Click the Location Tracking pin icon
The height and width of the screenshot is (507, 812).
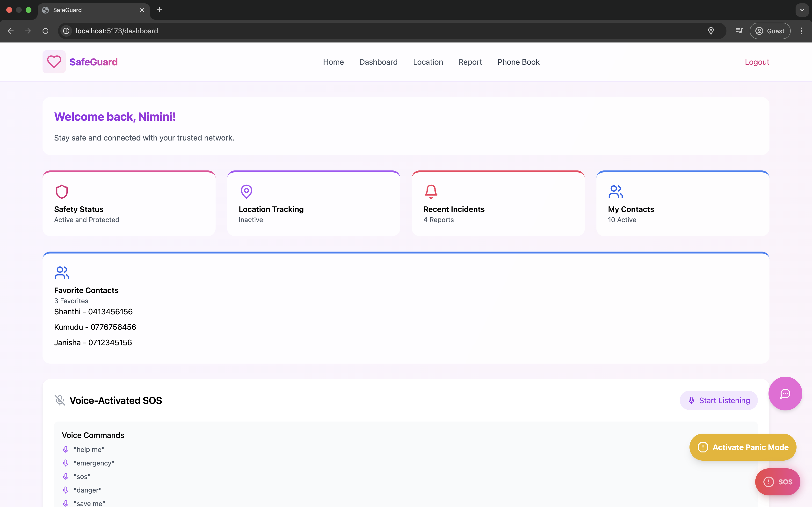pos(246,191)
